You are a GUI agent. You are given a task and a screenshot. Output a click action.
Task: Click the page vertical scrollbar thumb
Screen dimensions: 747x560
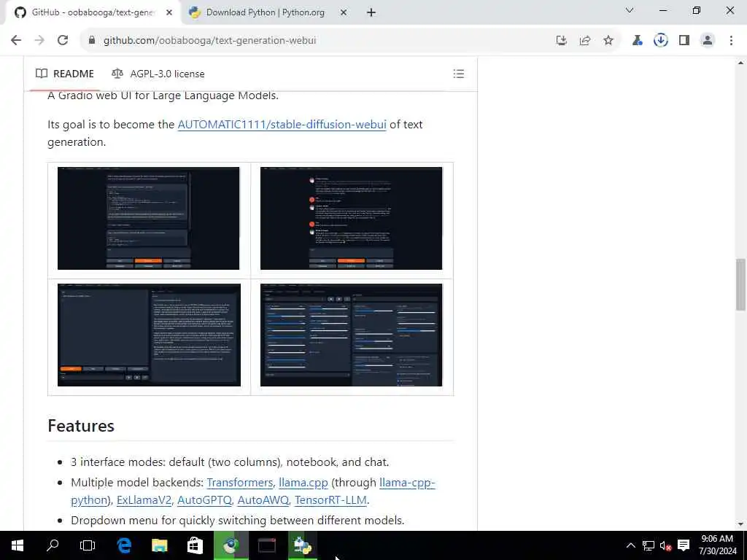740,284
